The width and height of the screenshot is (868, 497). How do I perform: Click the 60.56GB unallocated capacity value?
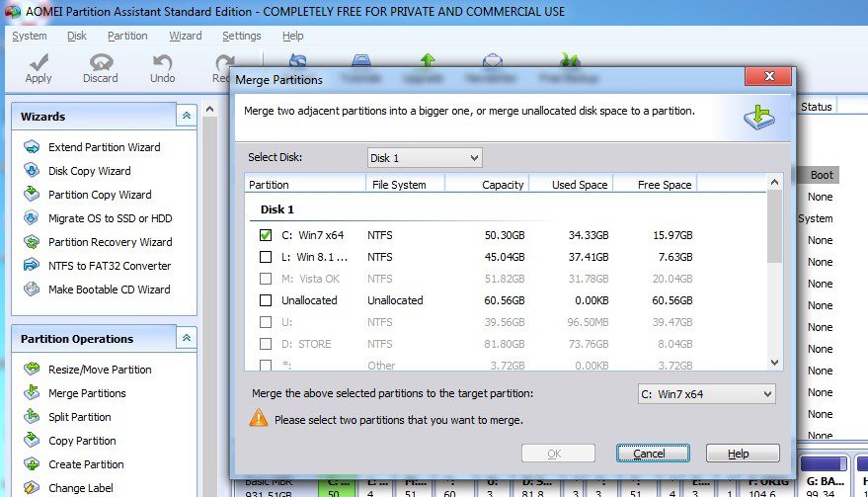pyautogui.click(x=505, y=300)
